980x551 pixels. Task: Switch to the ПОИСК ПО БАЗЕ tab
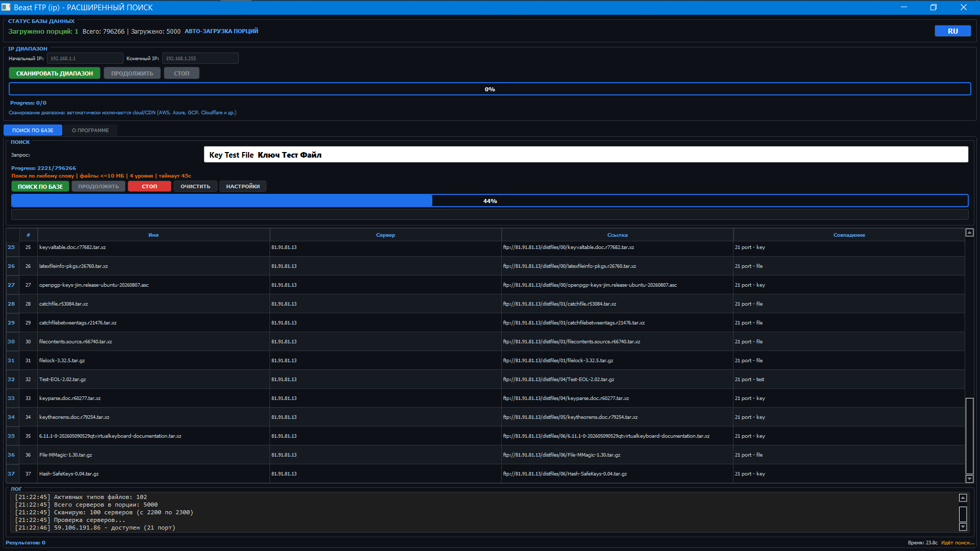[x=33, y=131]
